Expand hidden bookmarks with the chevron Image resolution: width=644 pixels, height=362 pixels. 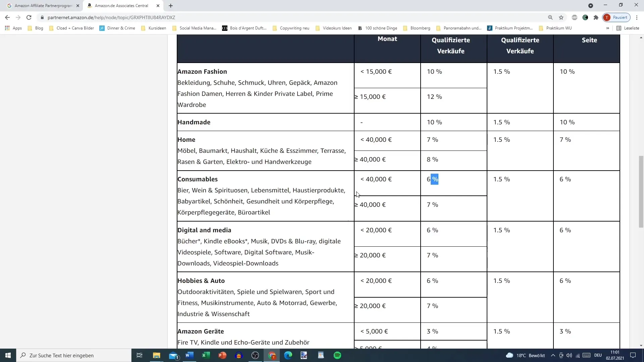608,28
